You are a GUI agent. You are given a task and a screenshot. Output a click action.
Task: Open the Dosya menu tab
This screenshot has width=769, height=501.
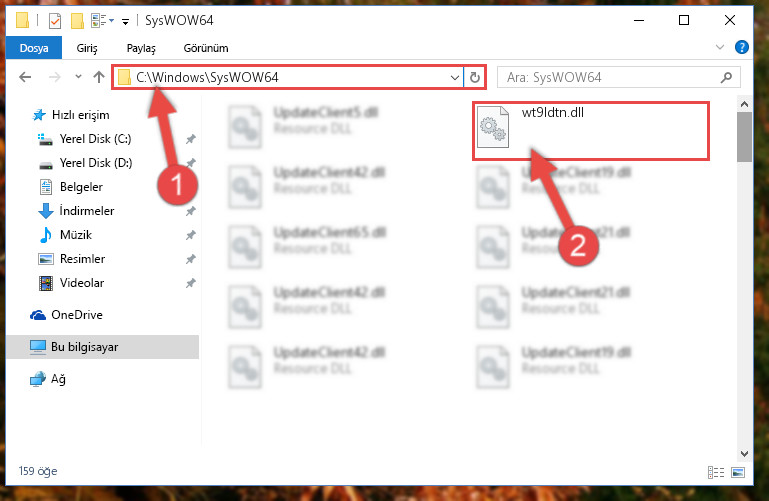click(x=34, y=48)
